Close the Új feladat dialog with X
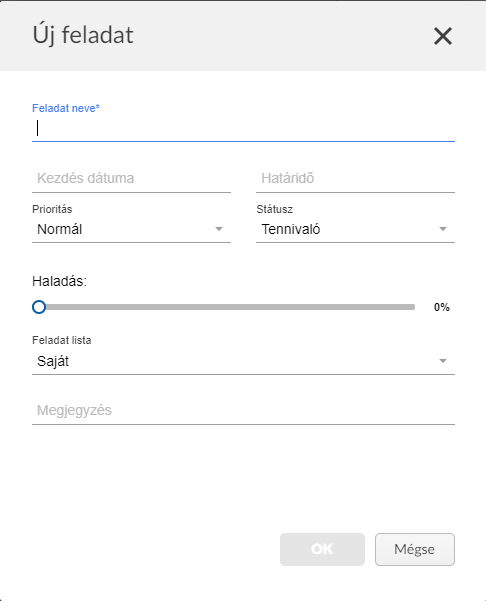Viewport: 486px width, 601px height. (x=443, y=36)
